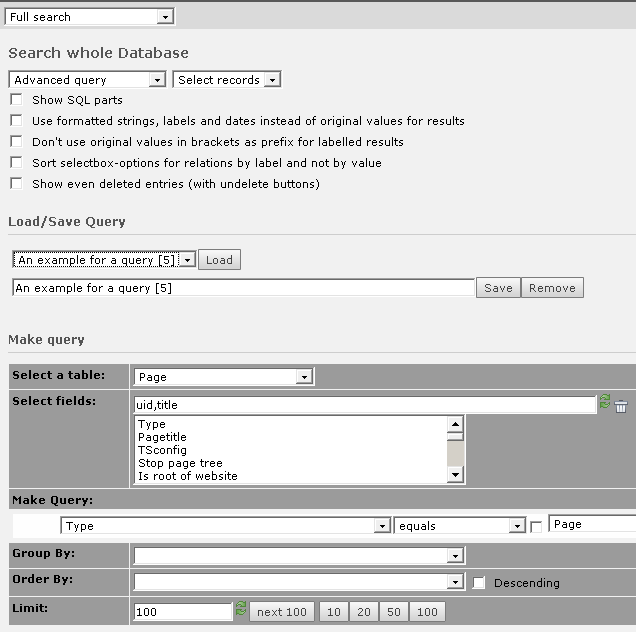Click the Load button
The image size is (636, 632).
[219, 260]
